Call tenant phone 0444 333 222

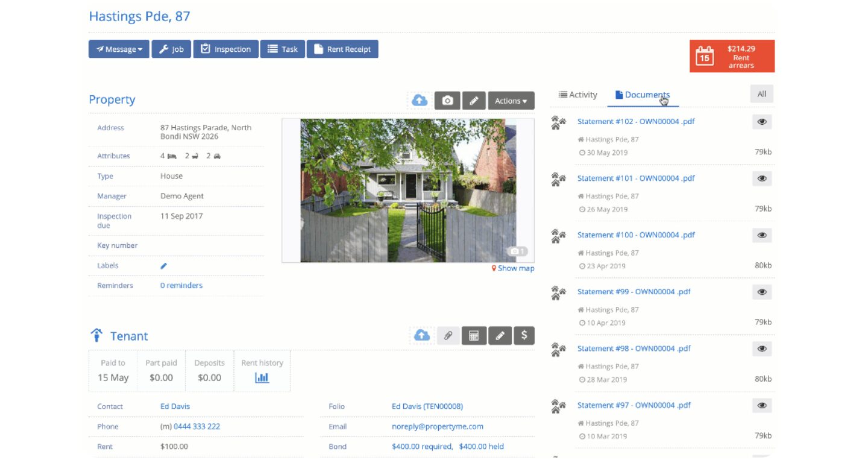197,426
